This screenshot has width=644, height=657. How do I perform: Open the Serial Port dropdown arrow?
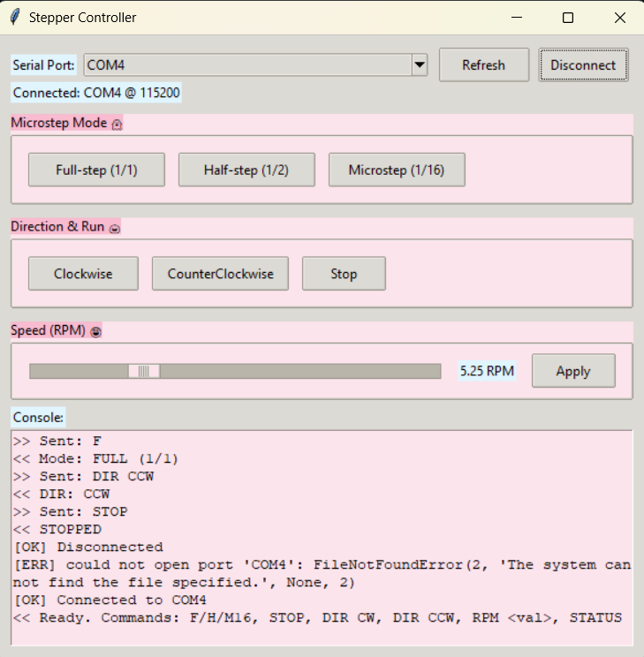click(420, 64)
